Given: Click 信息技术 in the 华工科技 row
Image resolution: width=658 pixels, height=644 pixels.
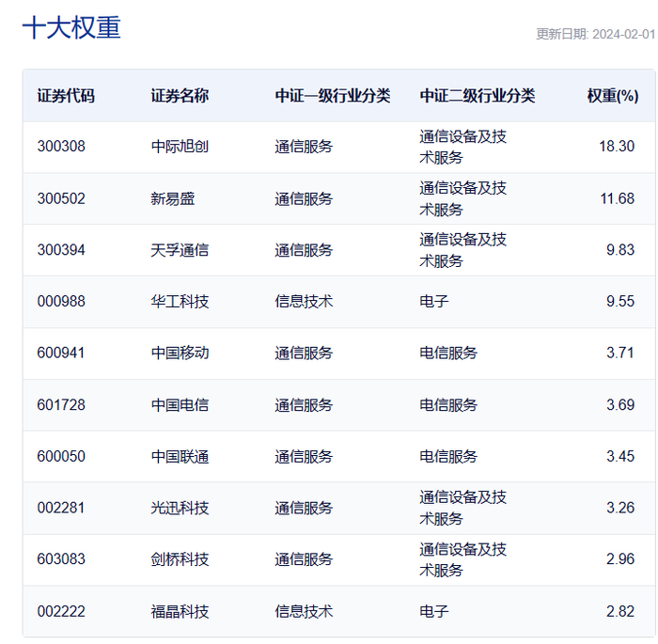Looking at the screenshot, I should 304,302.
